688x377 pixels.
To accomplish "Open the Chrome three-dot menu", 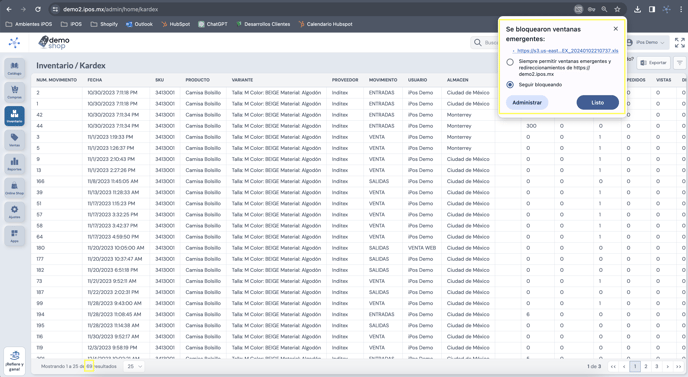I will click(681, 9).
